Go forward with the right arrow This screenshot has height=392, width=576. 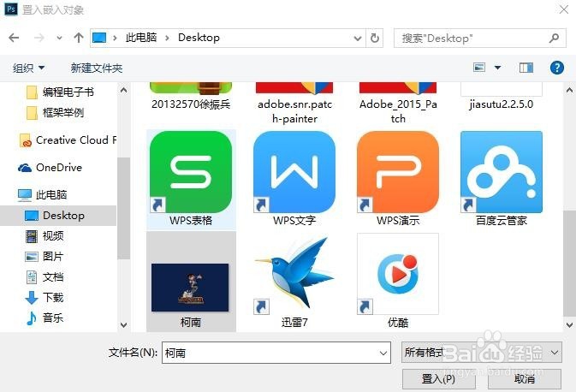pyautogui.click(x=39, y=38)
